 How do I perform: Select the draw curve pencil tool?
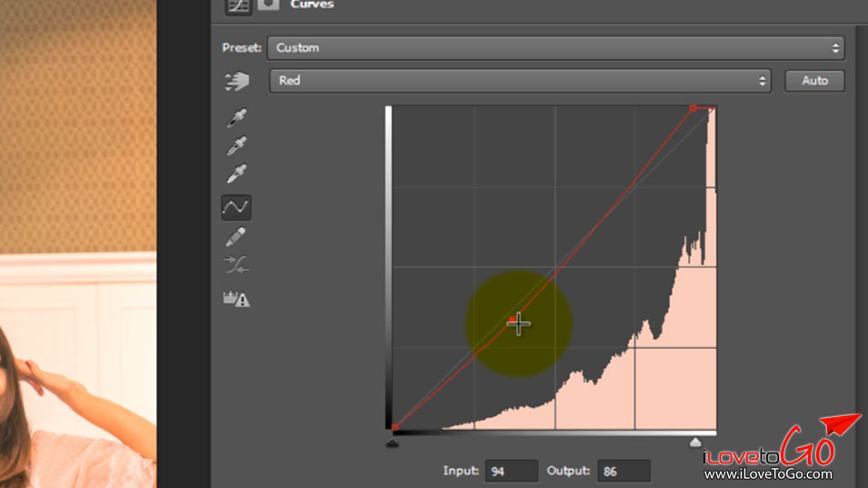235,237
